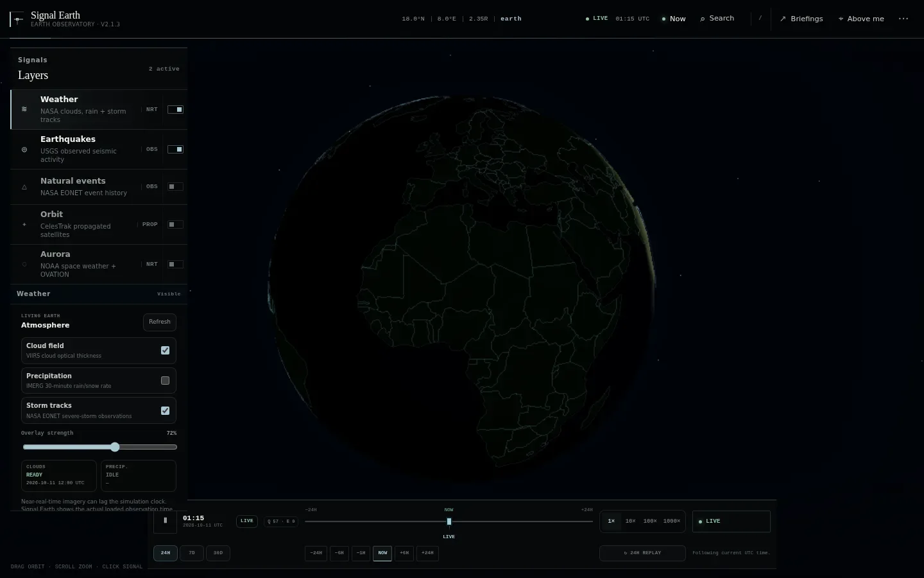Click the NOW timeline jump button

[x=382, y=553]
